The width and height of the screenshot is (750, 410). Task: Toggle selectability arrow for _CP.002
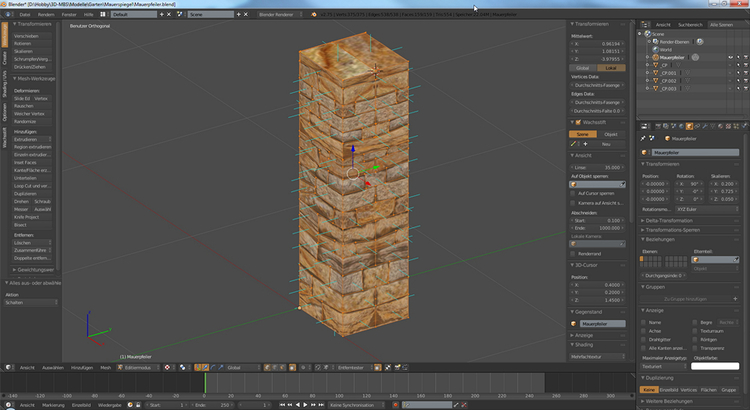tap(738, 81)
